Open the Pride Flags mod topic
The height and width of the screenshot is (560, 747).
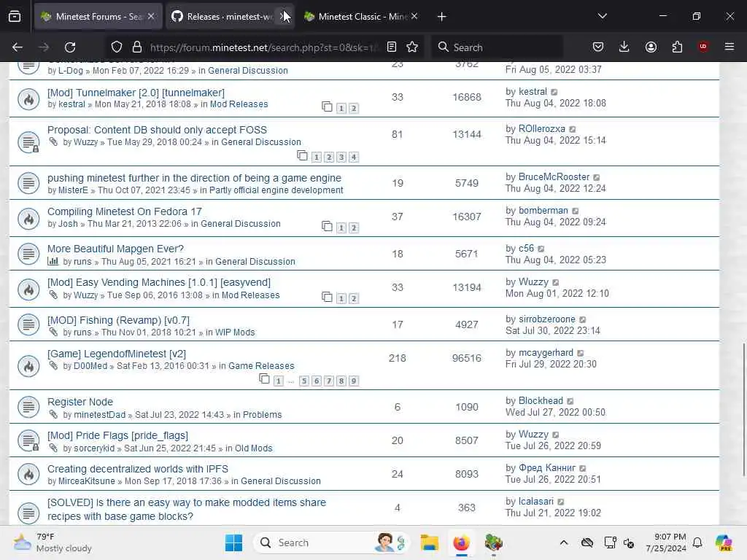click(x=117, y=435)
